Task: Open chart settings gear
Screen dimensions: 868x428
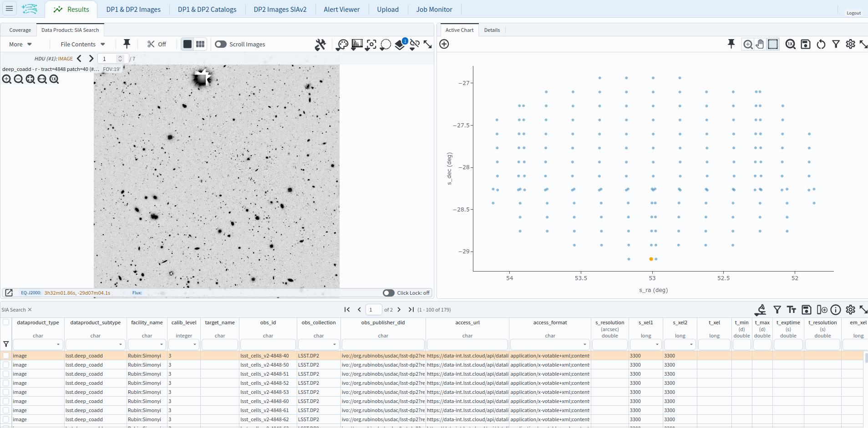Action: [850, 44]
